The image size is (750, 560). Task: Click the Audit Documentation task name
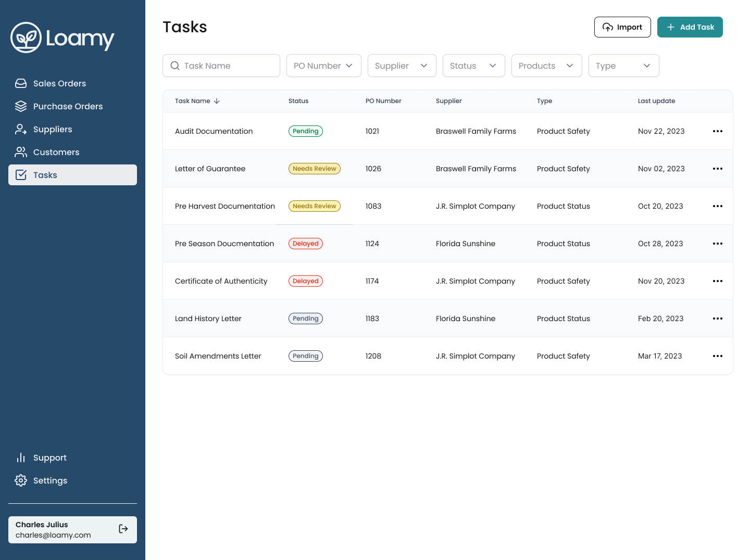(214, 131)
